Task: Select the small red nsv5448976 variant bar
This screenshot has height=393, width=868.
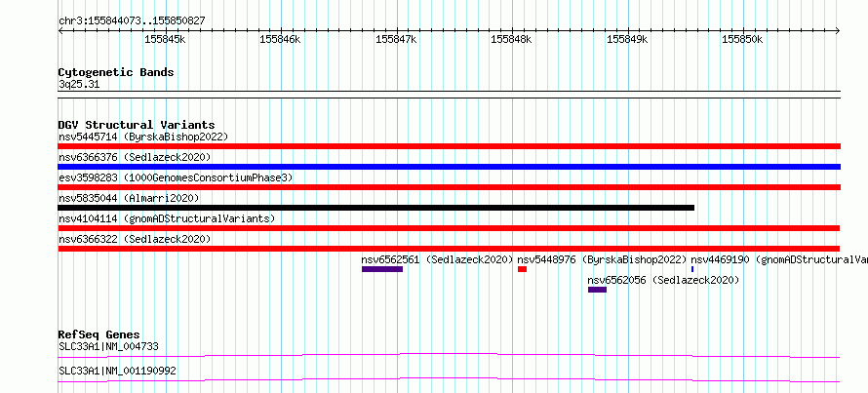Action: pyautogui.click(x=522, y=269)
